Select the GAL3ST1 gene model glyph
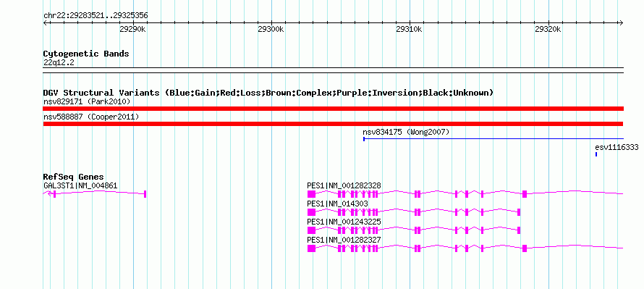Image resolution: width=644 pixels, height=289 pixels. pos(95,194)
